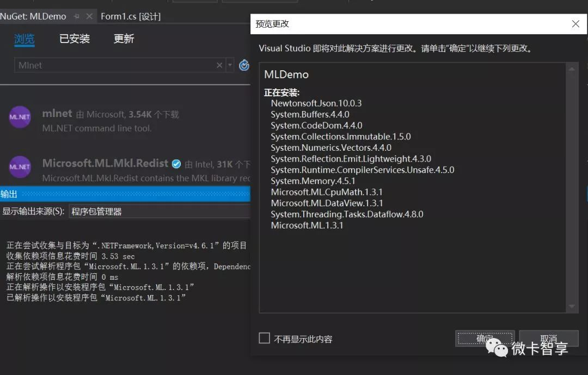Select the mlnet package title
588x375 pixels.
click(57, 113)
